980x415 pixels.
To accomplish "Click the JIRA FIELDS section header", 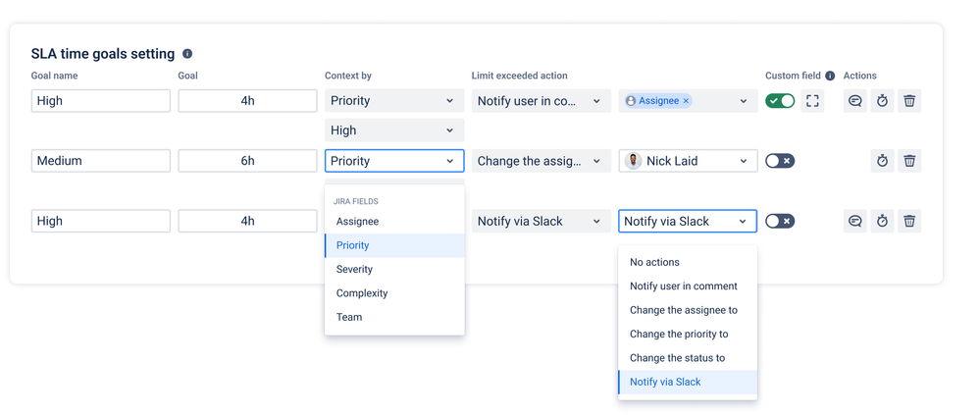I will [x=356, y=202].
